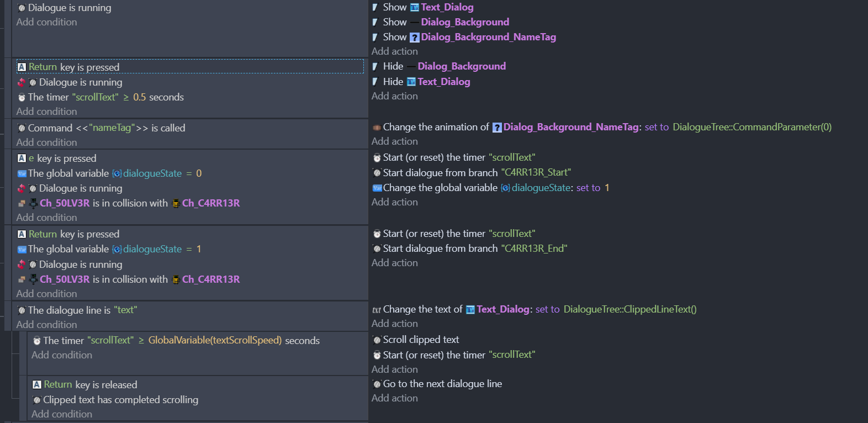The image size is (868, 423).
Task: Edit the "C4RR13R_Start" branch name parameter
Action: 536,173
